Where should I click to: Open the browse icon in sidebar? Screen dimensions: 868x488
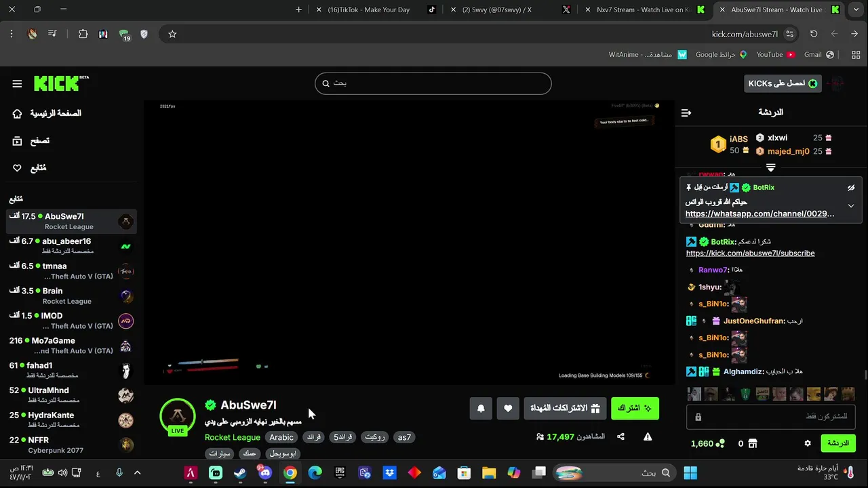click(x=17, y=141)
